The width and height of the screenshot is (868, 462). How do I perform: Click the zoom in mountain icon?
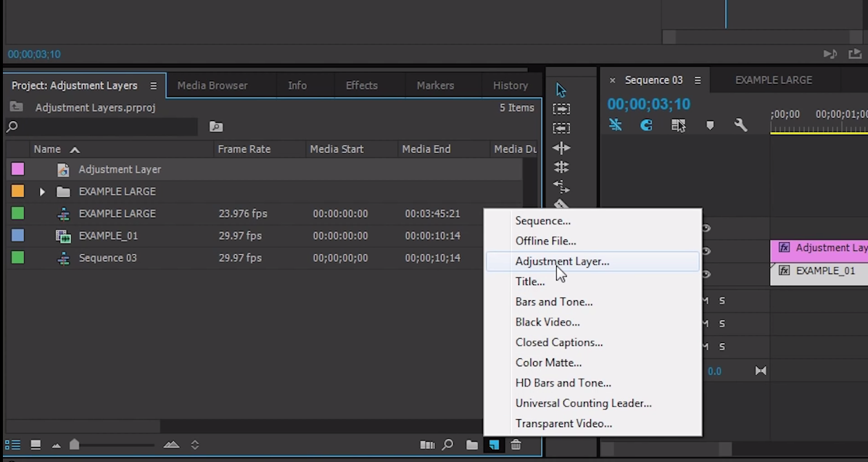pos(172,445)
